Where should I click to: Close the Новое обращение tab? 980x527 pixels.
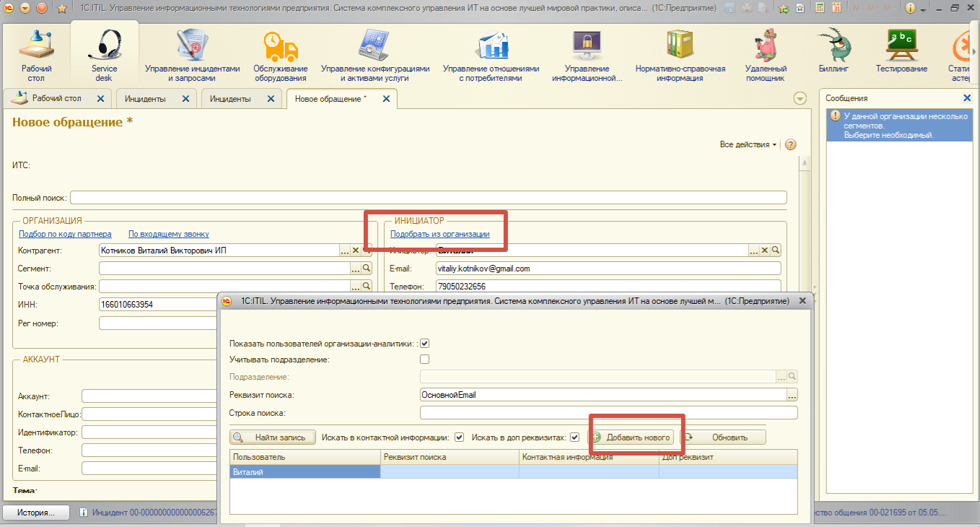pyautogui.click(x=386, y=98)
